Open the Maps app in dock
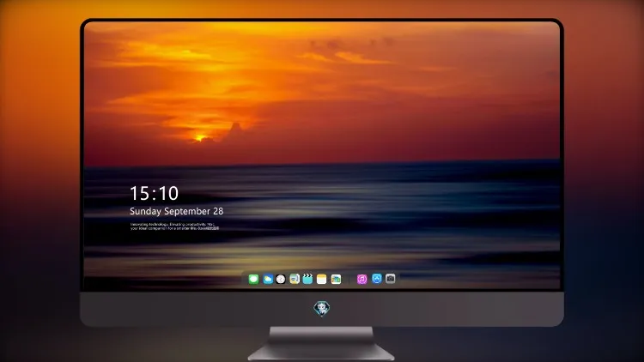644x362 pixels. 295,279
